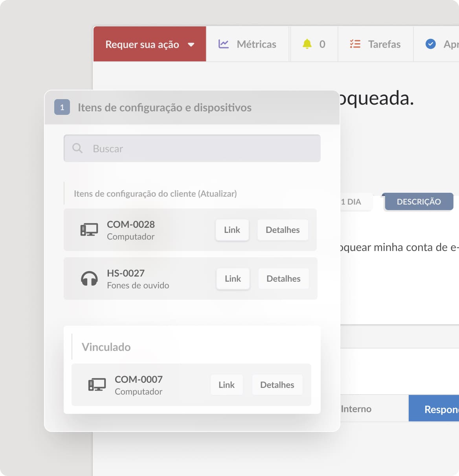Click the blue checkmark approval icon
Screen dimensions: 459x476
pos(431,44)
